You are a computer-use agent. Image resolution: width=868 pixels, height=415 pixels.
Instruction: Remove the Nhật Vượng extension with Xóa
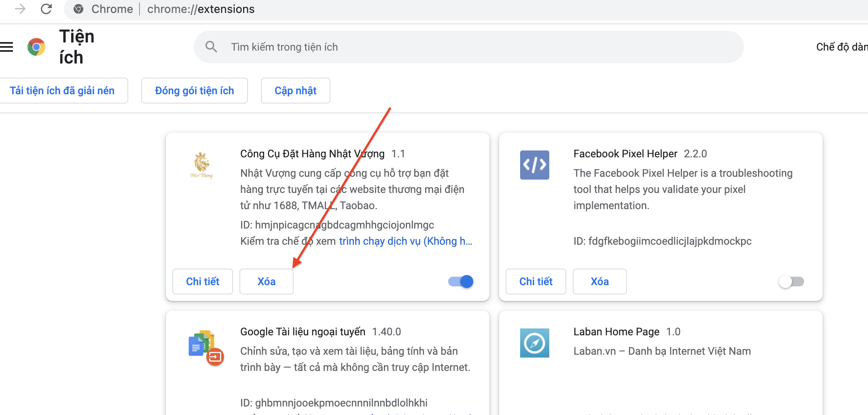pos(267,282)
